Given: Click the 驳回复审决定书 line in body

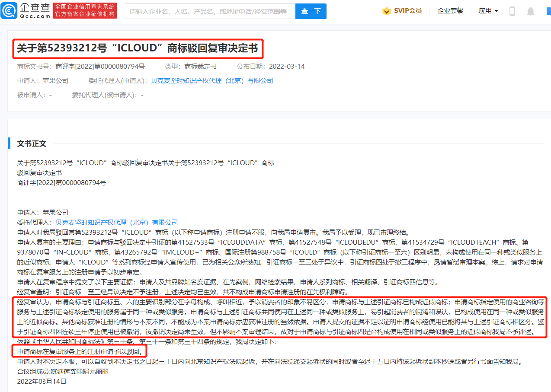Looking at the screenshot, I should coord(39,173).
